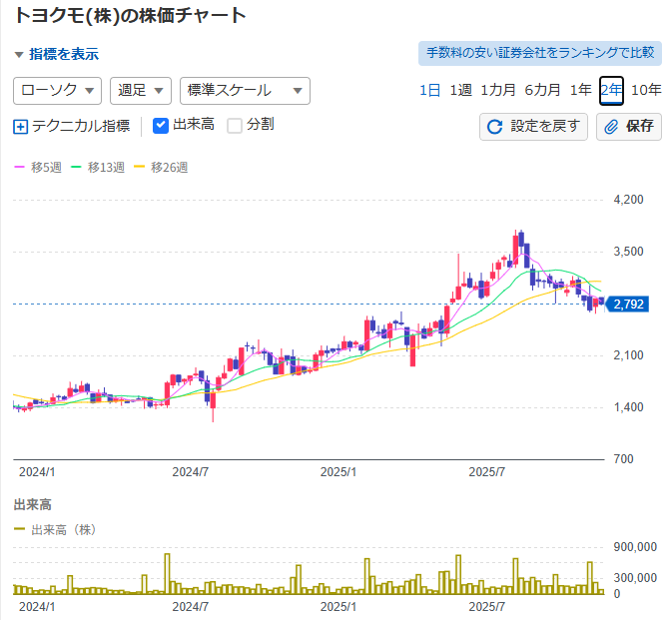Screen dimensions: 672x620
Task: Click the pink 移5週 legend marker
Action: (x=19, y=167)
